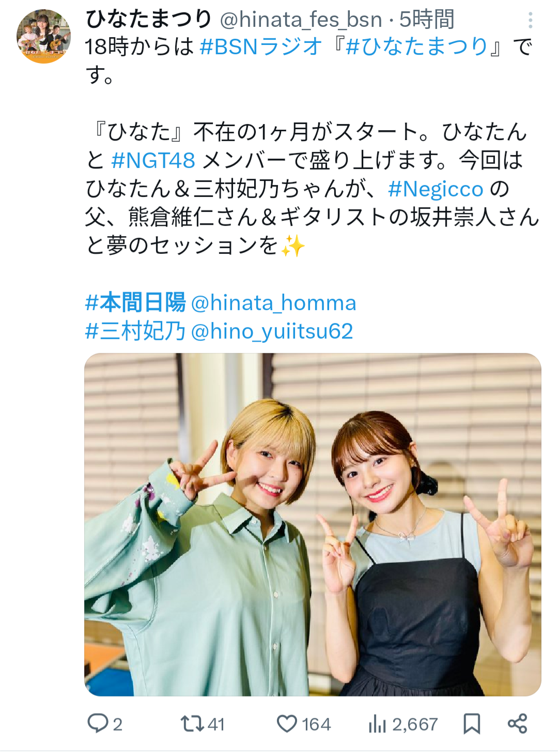Tap the 5時間 timestamp
558x756 pixels.
click(x=427, y=20)
